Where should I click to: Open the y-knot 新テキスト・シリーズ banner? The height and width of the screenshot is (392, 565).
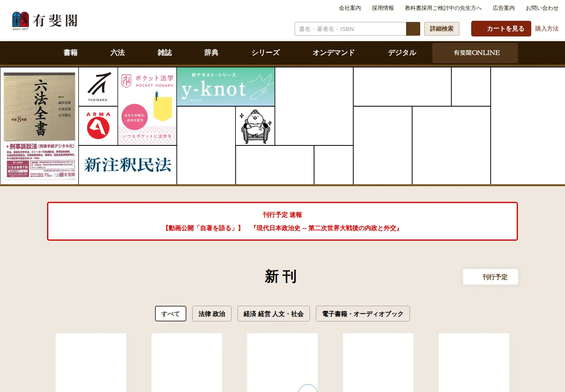click(226, 87)
